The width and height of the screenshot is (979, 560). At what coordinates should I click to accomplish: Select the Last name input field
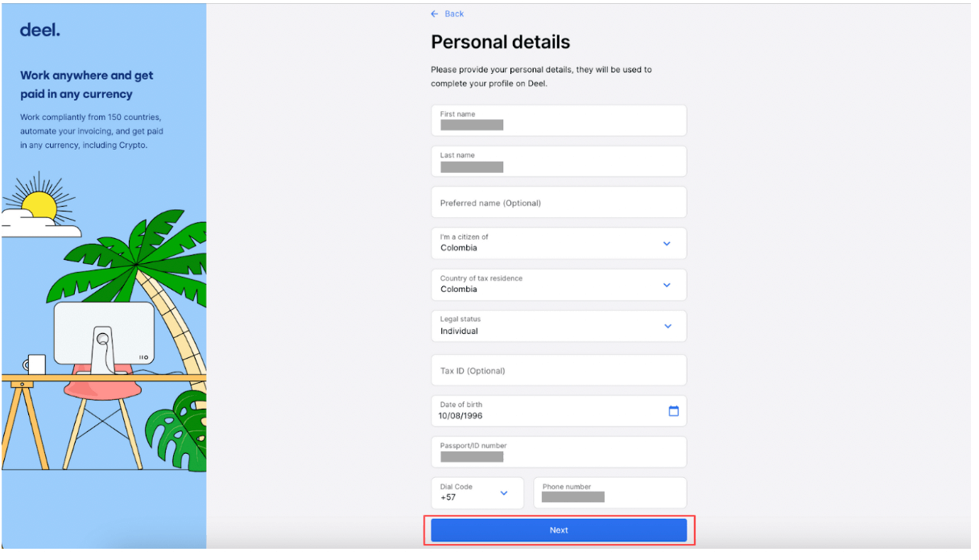[x=559, y=162]
